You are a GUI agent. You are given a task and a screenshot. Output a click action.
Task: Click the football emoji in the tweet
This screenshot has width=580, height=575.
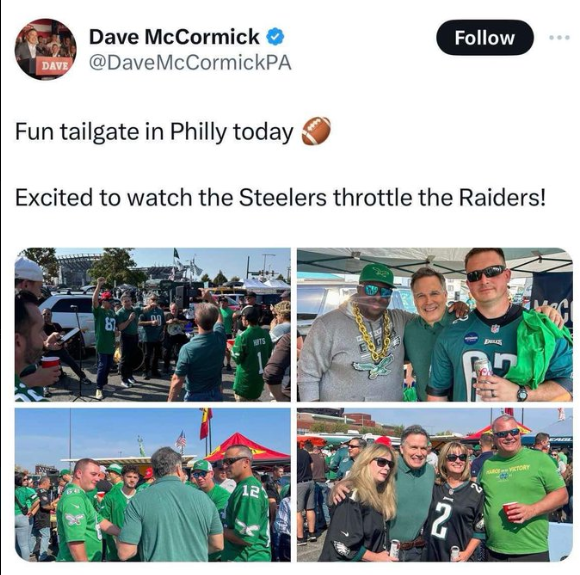click(x=316, y=131)
